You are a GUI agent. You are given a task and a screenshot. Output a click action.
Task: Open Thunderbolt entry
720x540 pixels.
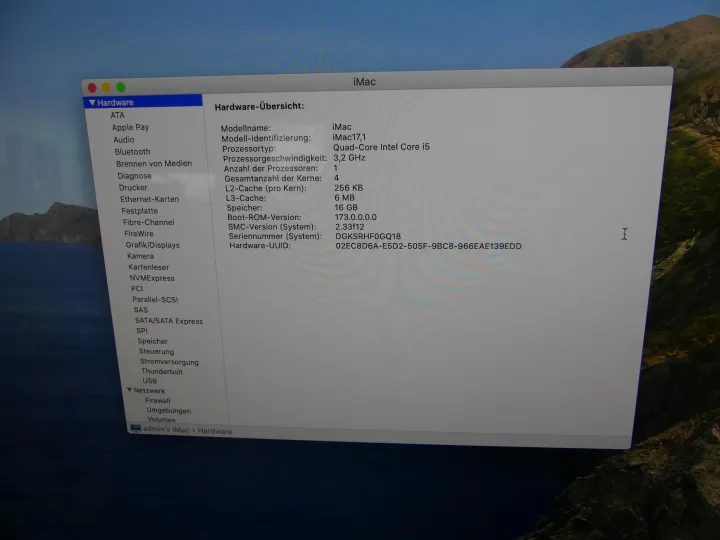(x=162, y=371)
